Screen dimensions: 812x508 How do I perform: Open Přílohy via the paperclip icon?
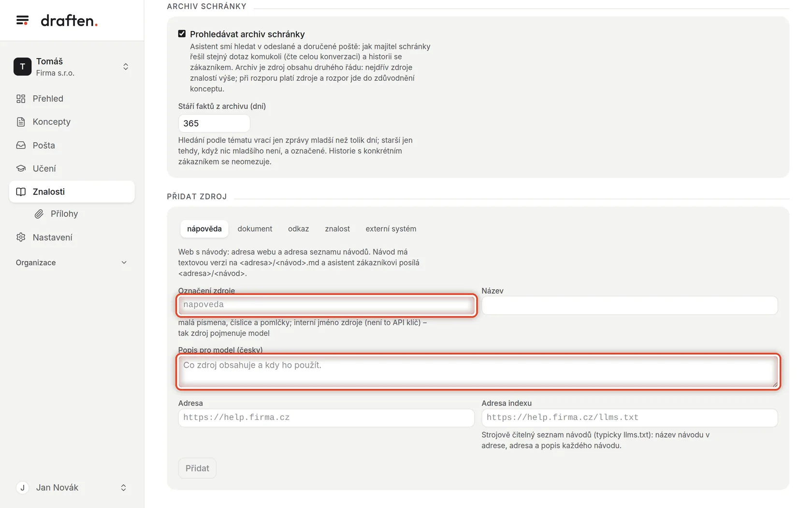tap(39, 214)
